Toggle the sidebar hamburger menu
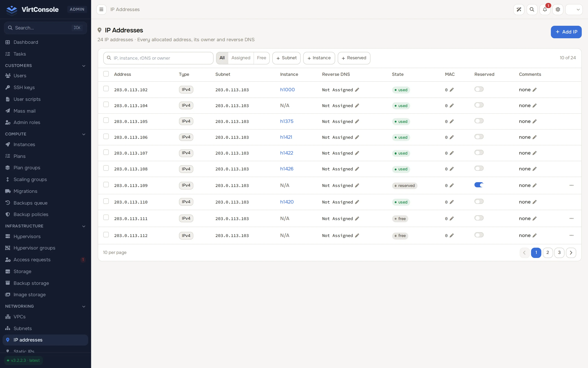This screenshot has height=368, width=588. [101, 10]
